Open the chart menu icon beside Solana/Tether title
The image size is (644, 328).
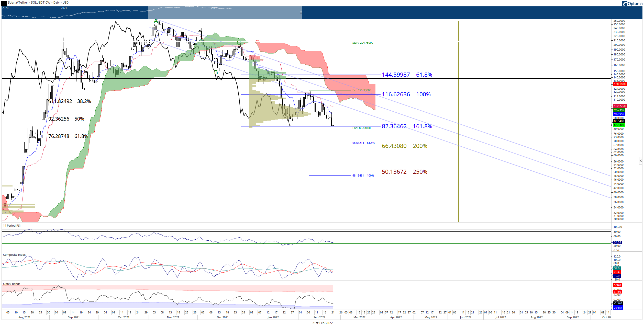pyautogui.click(x=4, y=3)
